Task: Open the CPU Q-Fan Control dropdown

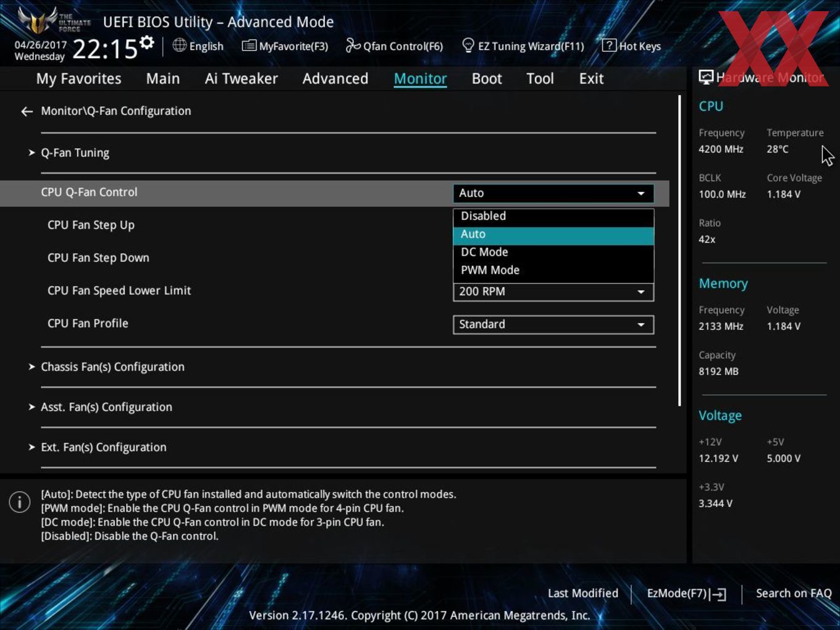Action: 553,193
